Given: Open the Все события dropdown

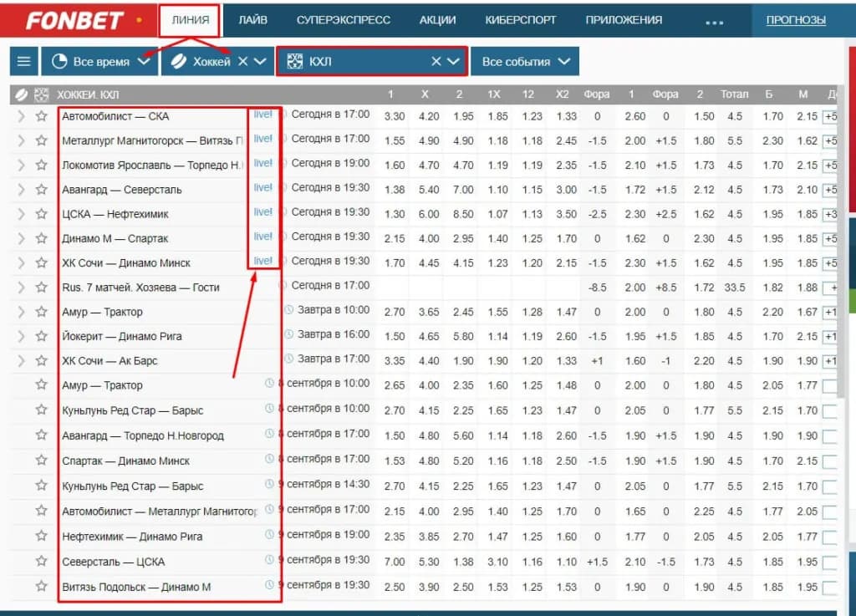Looking at the screenshot, I should click(525, 61).
